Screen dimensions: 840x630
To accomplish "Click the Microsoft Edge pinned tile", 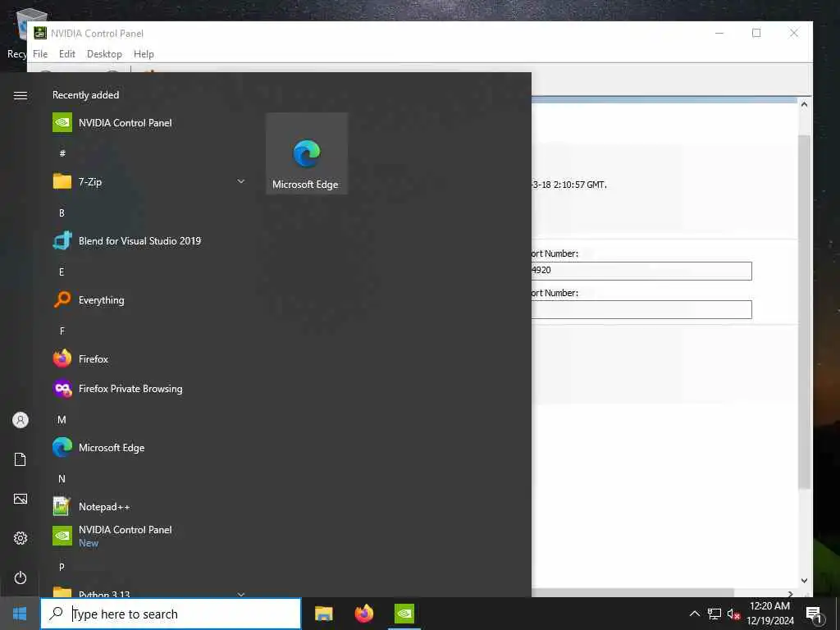I will (x=307, y=153).
